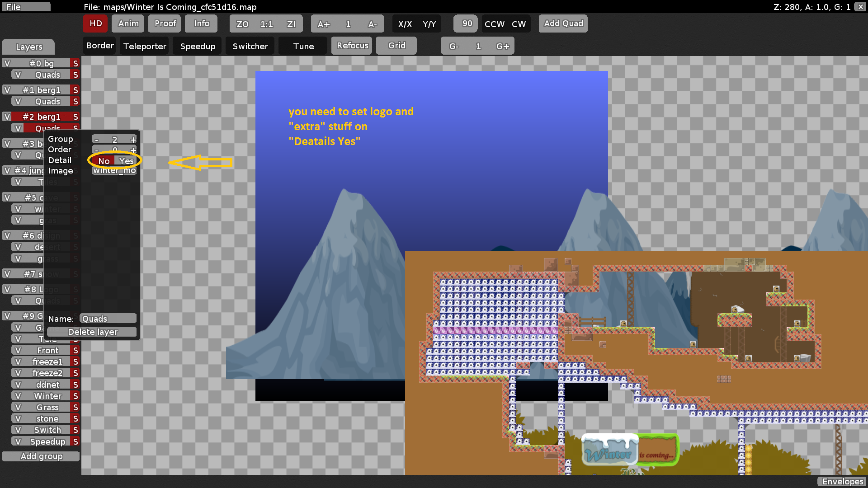Open Proof mode
The height and width of the screenshot is (488, 868).
tap(164, 23)
